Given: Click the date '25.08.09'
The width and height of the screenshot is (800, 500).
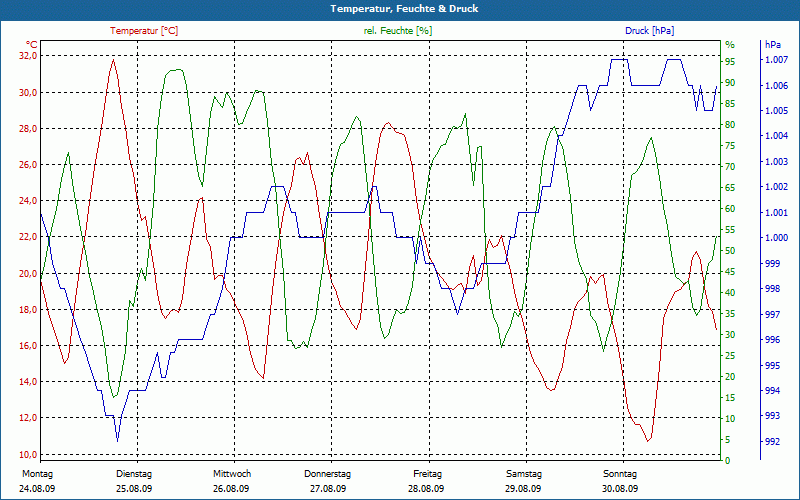Looking at the screenshot, I should 134,489.
